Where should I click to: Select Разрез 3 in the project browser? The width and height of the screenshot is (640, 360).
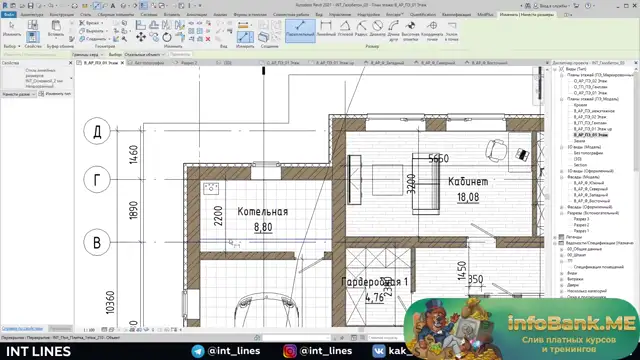click(x=581, y=219)
